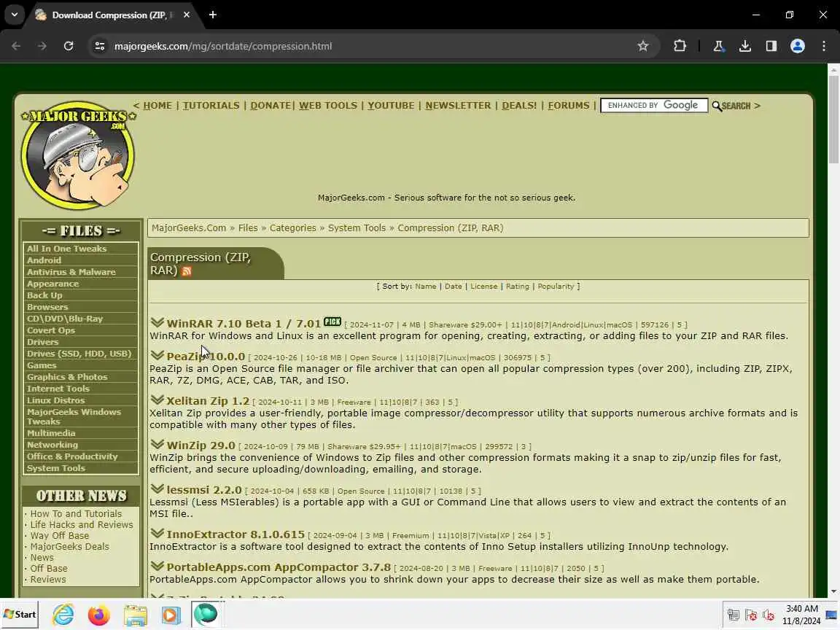The width and height of the screenshot is (840, 630).
Task: Open How To and Tutorials news link
Action: [76, 514]
